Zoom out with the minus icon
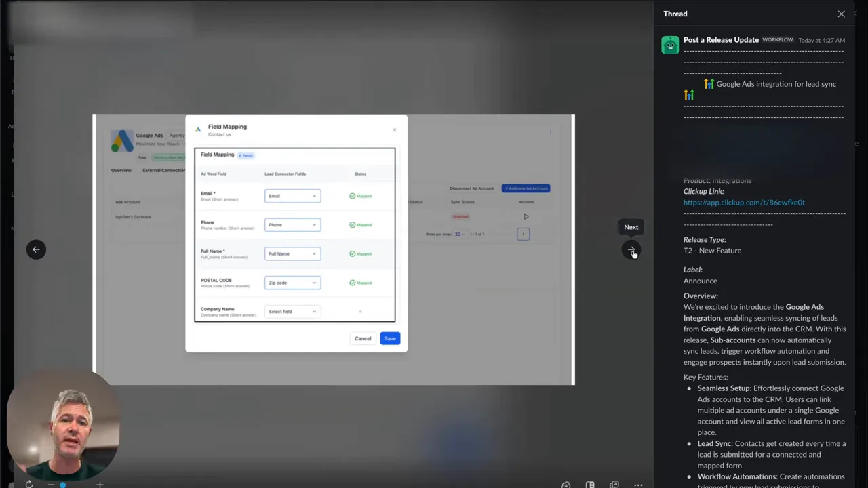Image resolution: width=868 pixels, height=488 pixels. 51,485
